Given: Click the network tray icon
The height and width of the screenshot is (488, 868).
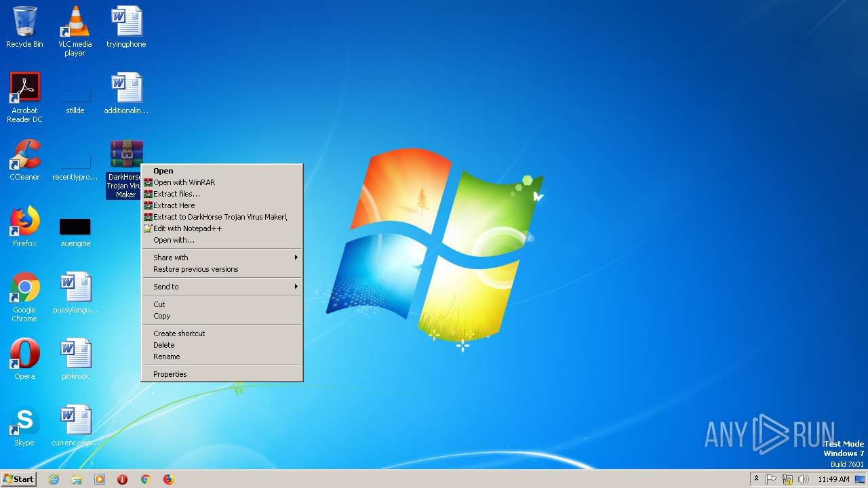Looking at the screenshot, I should pos(787,479).
